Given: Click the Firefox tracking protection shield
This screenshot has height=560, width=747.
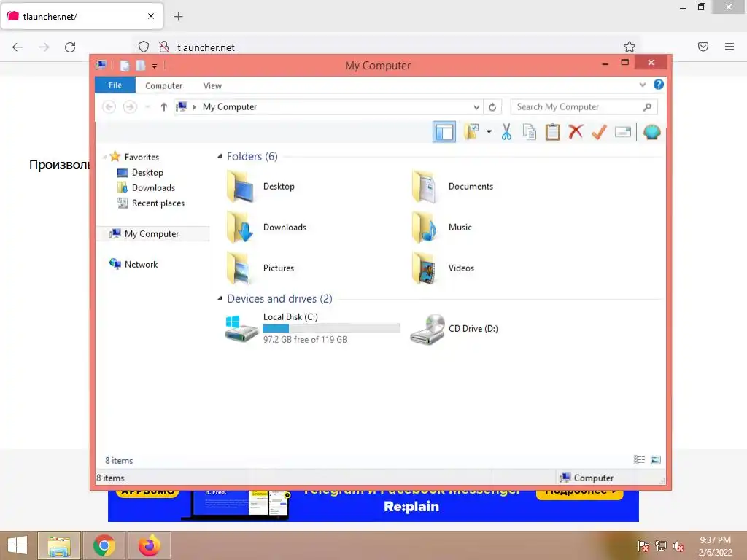Looking at the screenshot, I should tap(144, 47).
